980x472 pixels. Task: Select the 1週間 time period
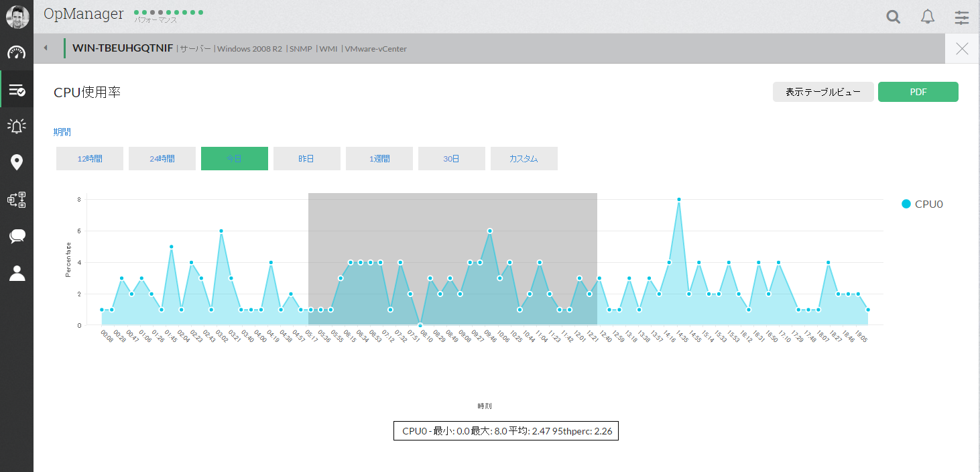[x=379, y=158]
